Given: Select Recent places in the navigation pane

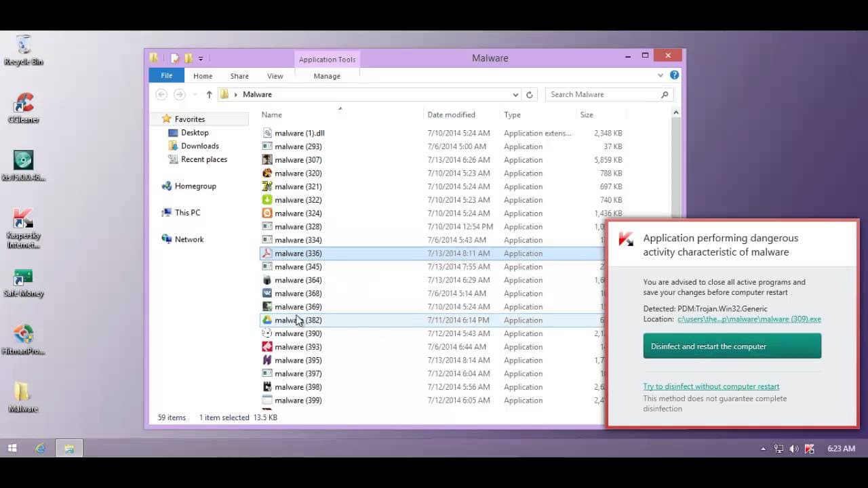Looking at the screenshot, I should [203, 159].
